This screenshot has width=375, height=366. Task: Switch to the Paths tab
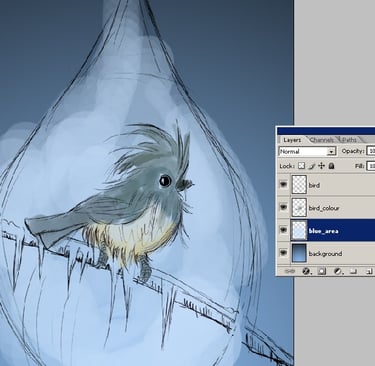[x=349, y=140]
